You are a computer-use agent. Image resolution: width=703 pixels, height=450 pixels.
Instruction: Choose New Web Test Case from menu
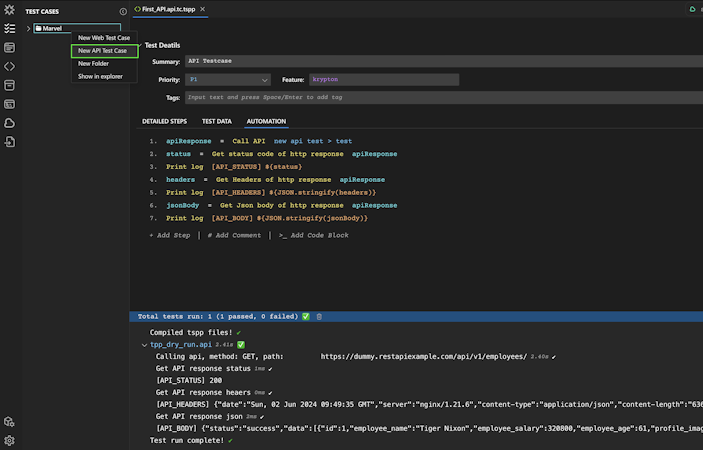coord(104,38)
